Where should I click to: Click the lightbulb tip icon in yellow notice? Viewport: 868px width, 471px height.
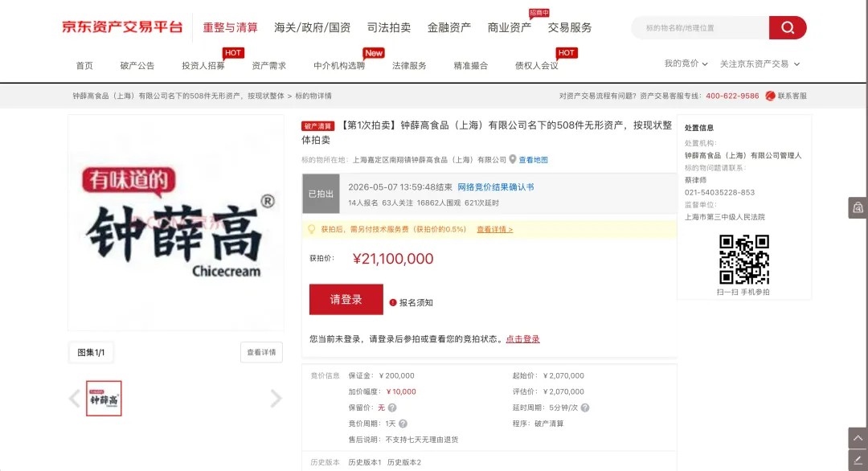coord(312,229)
